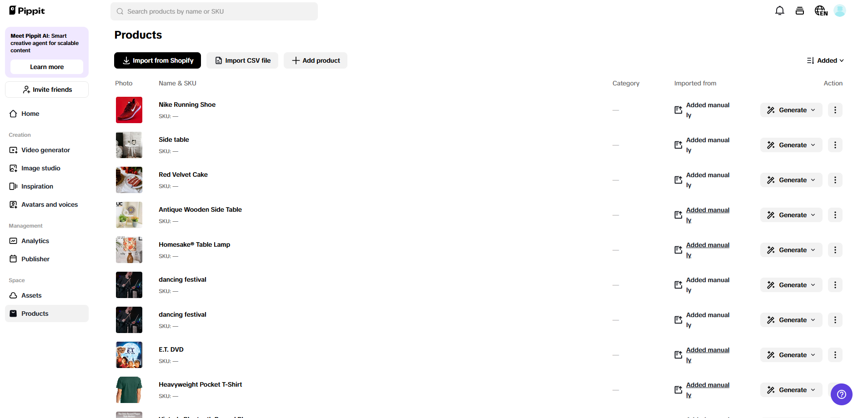The height and width of the screenshot is (418, 868).
Task: Click import-source icon in Nike Running Shoe row
Action: (x=678, y=110)
